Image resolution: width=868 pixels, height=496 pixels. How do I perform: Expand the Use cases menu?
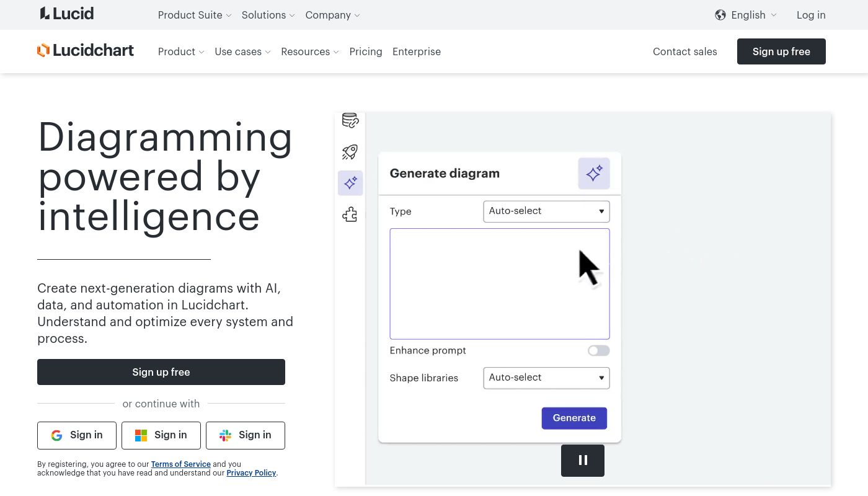coord(242,51)
